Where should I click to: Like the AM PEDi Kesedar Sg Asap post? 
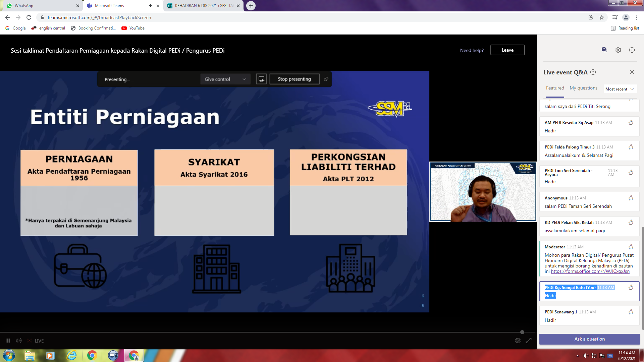pyautogui.click(x=631, y=123)
